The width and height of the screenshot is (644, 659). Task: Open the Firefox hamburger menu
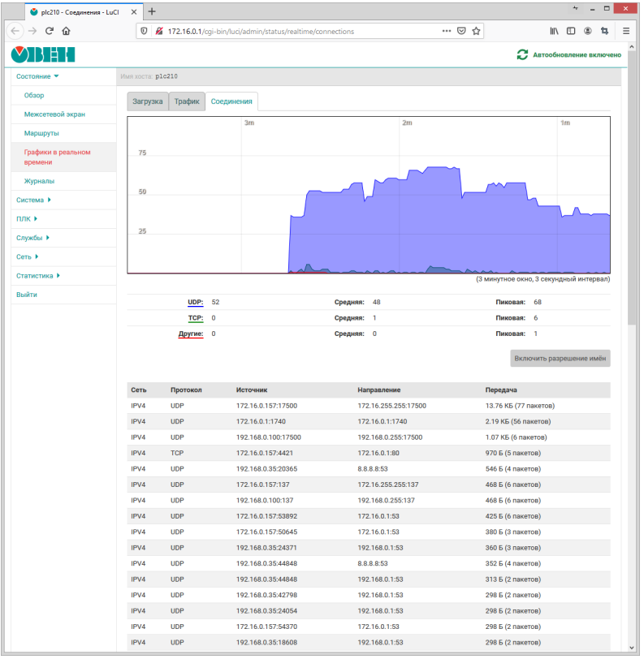[x=626, y=31]
